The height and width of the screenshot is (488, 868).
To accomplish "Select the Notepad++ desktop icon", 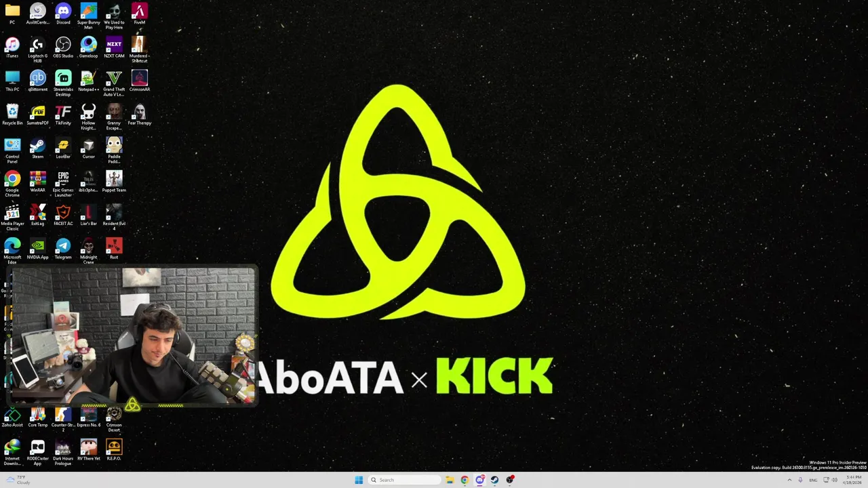I will pyautogui.click(x=88, y=81).
